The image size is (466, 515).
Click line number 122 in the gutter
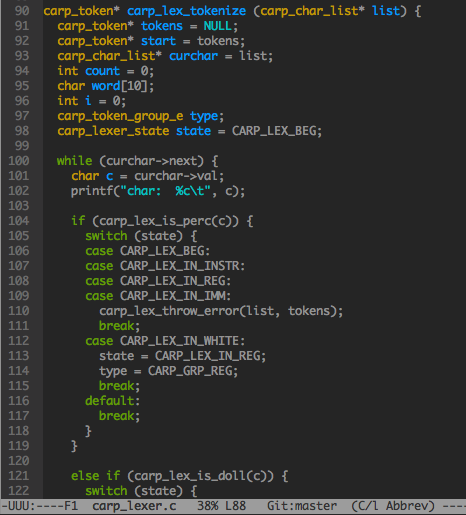pos(19,491)
